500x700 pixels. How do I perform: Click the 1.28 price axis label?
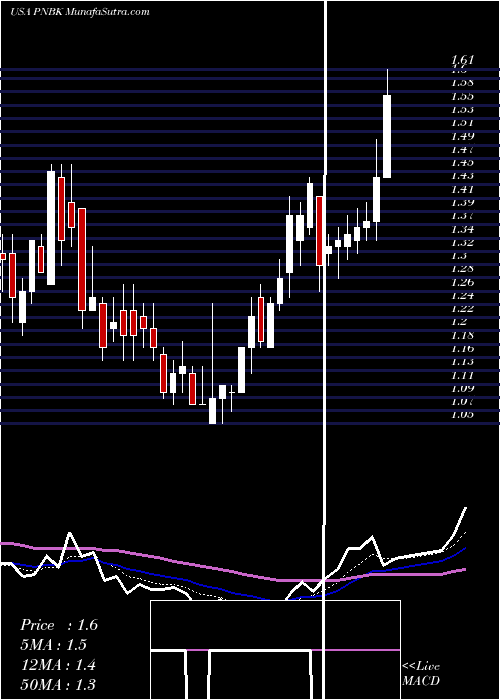462,269
